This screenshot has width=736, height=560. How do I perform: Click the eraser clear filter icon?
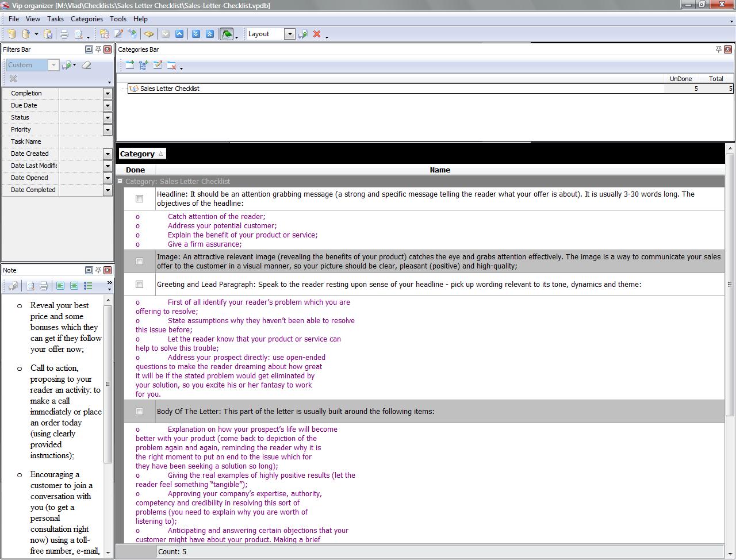[86, 66]
